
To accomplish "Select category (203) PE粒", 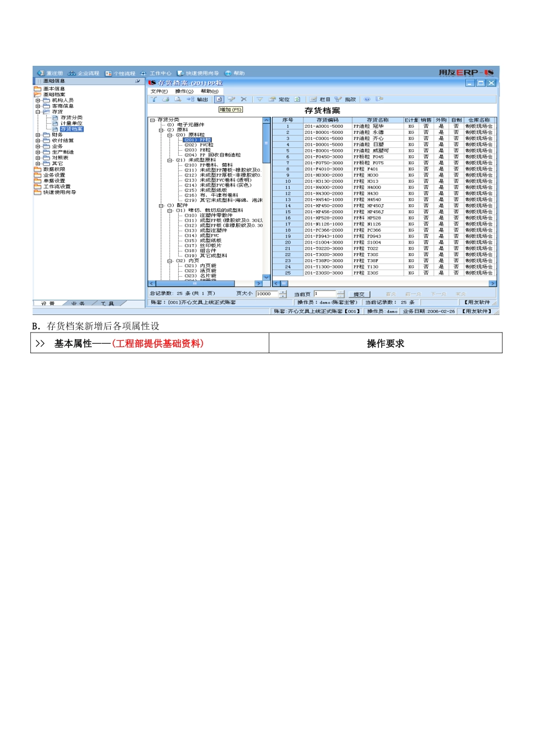I will [198, 150].
